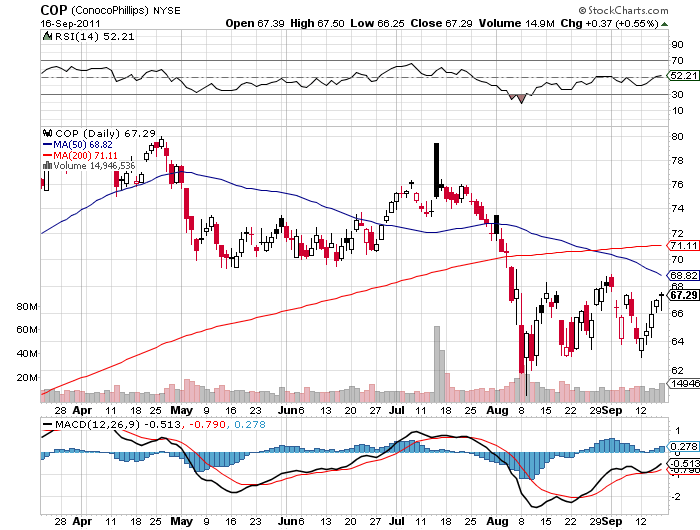
Task: Click the 62 price level label
Action: point(677,370)
